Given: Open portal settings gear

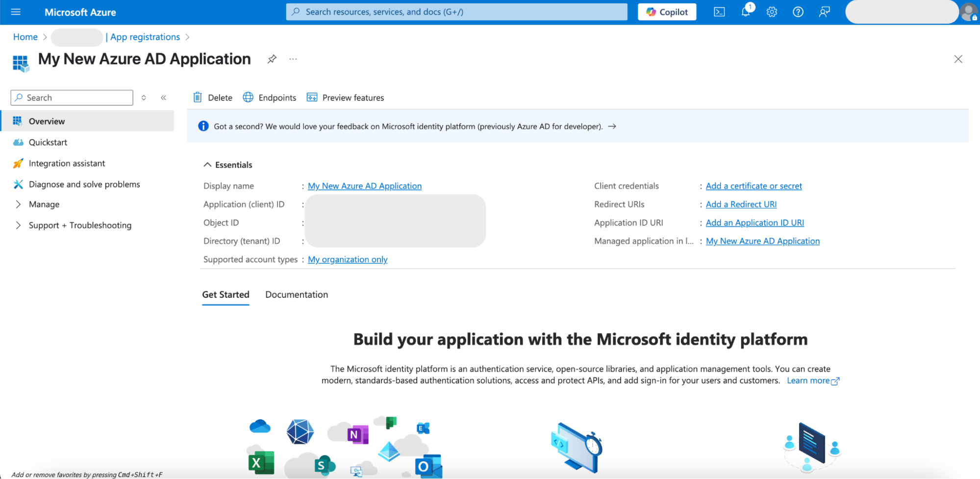Looking at the screenshot, I should pos(772,12).
